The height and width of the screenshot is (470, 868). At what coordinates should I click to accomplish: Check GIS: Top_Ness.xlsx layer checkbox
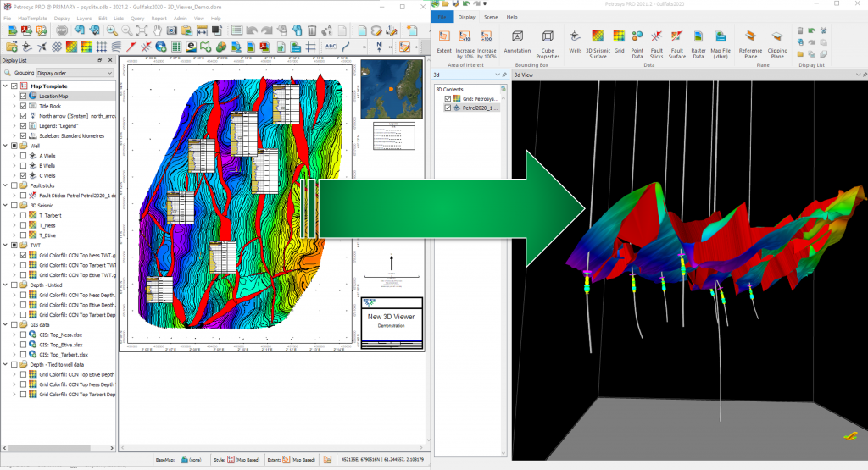point(23,335)
